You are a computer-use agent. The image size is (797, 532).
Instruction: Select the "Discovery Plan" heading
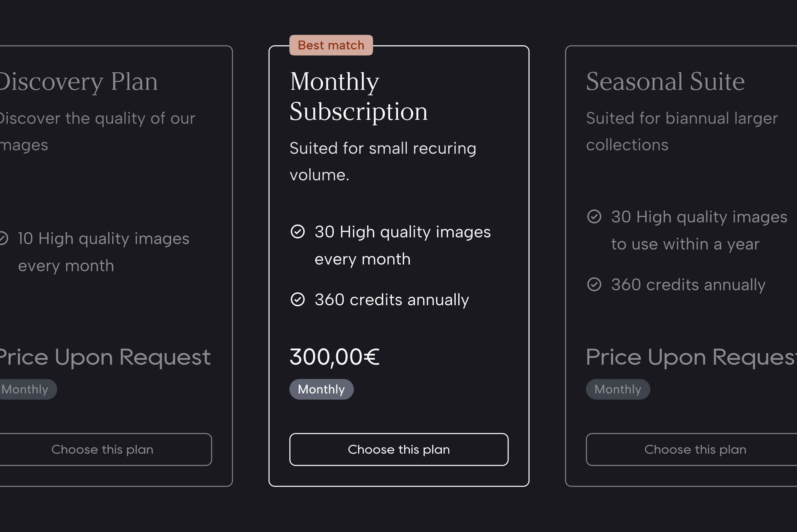(79, 82)
